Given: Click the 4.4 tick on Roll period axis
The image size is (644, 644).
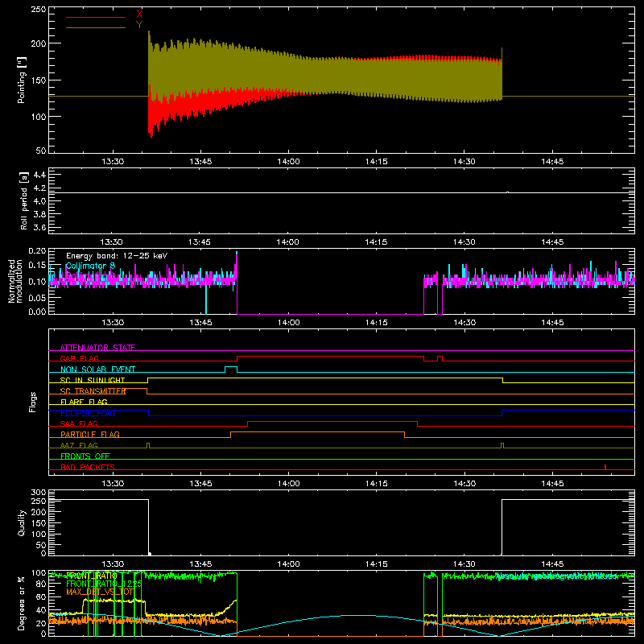Looking at the screenshot, I should click(39, 175).
